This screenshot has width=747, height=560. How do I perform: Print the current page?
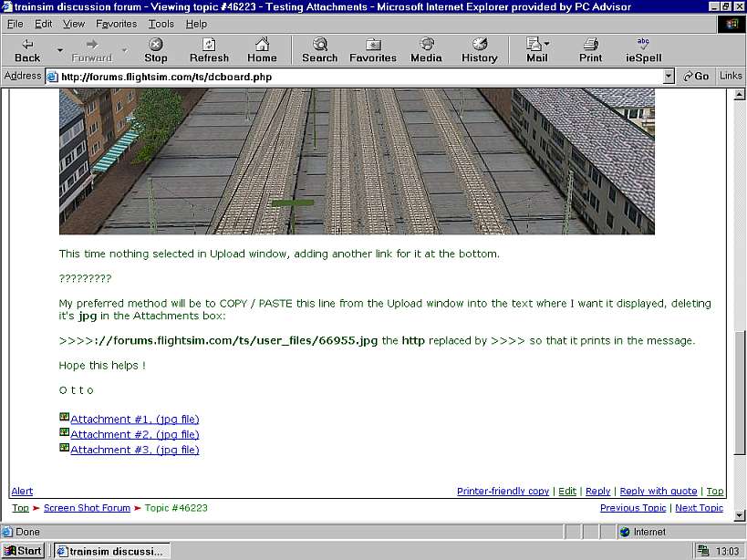[590, 50]
